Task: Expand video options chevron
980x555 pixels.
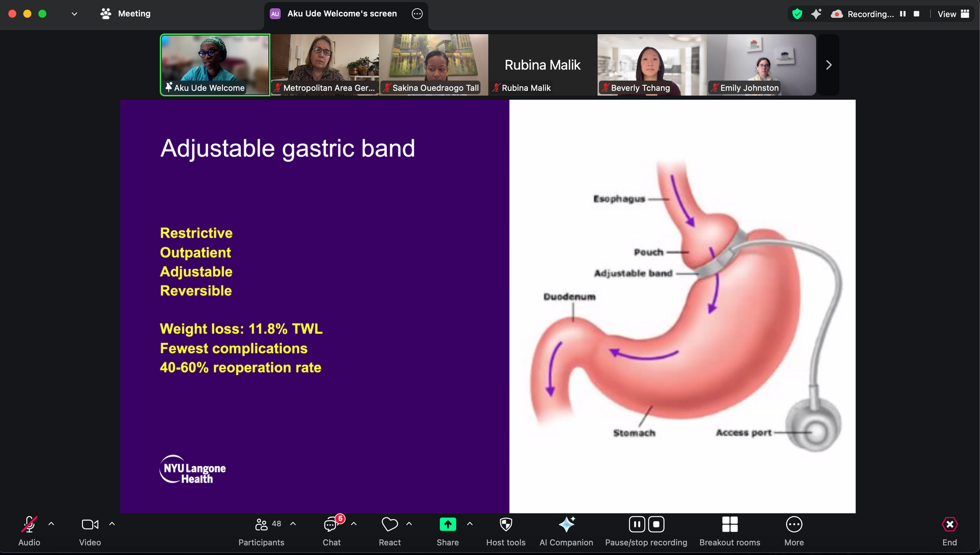Action: [x=112, y=524]
